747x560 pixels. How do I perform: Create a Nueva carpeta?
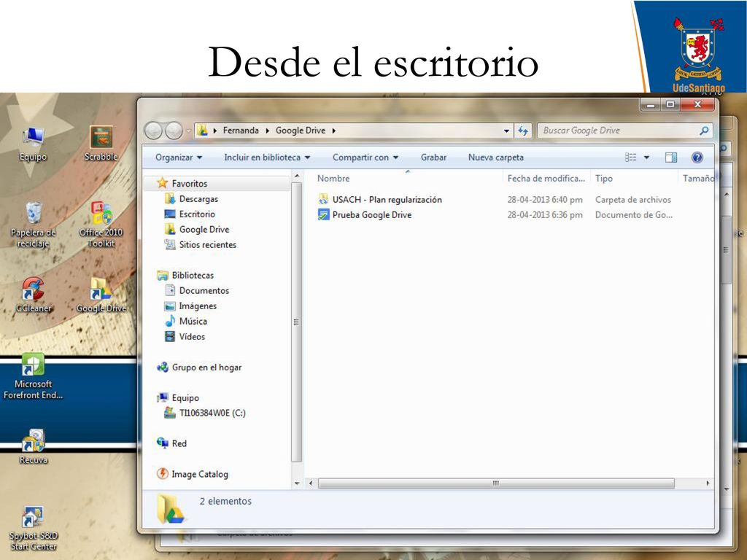pos(496,157)
